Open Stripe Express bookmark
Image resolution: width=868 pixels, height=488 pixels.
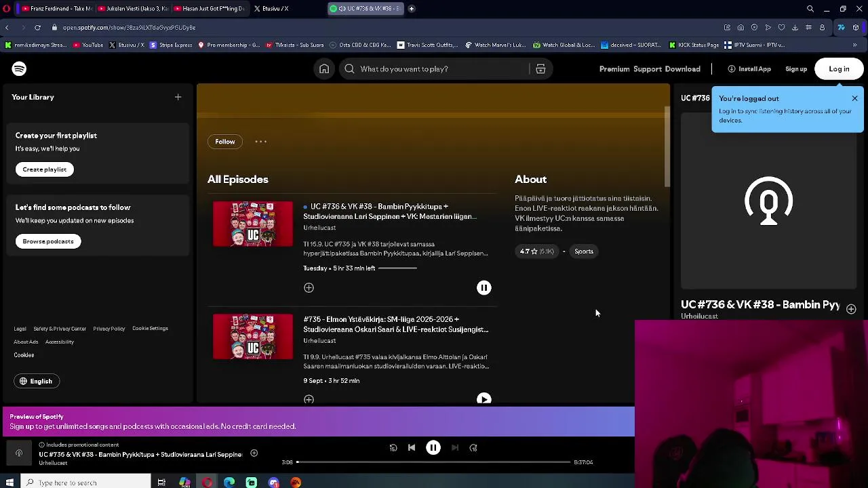coord(171,45)
